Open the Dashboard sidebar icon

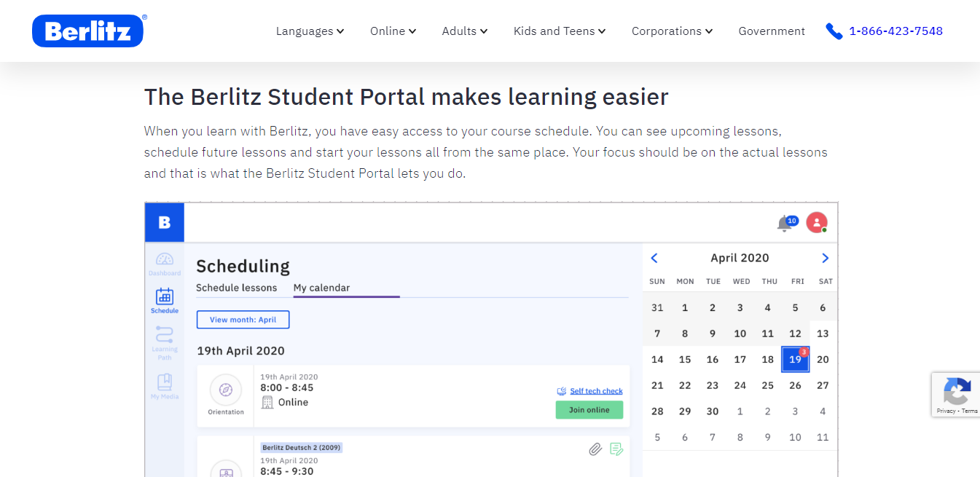(165, 263)
